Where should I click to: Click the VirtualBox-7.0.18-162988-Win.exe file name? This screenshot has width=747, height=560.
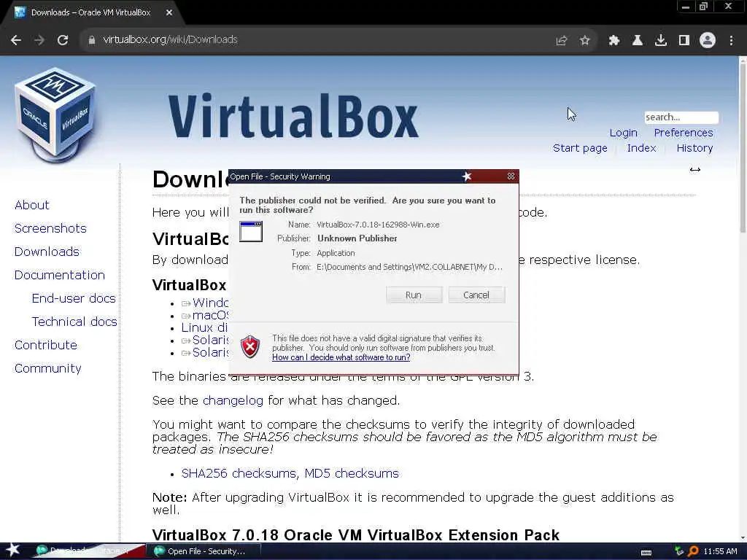(378, 225)
